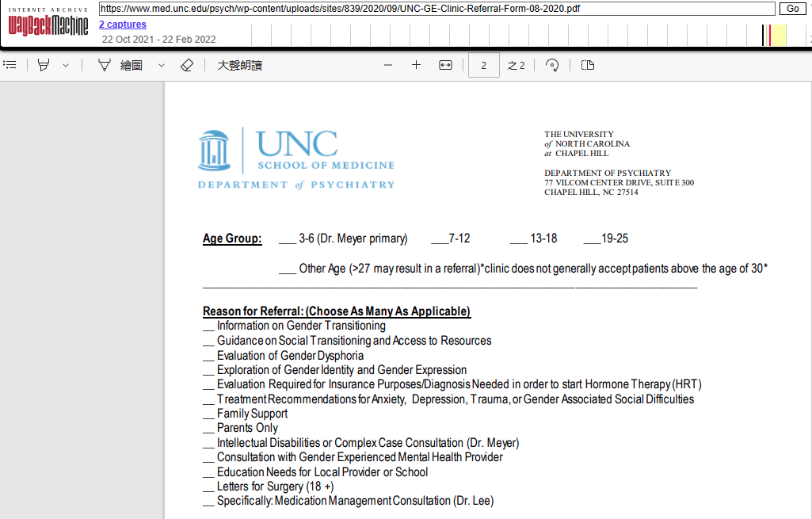Rotate the PDF page

[x=552, y=65]
